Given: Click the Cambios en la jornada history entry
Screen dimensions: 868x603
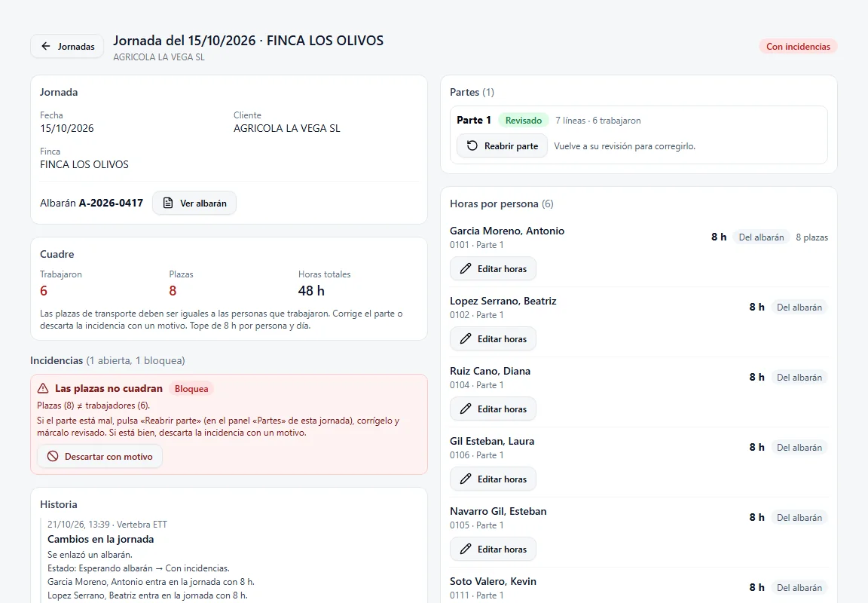Looking at the screenshot, I should (101, 540).
